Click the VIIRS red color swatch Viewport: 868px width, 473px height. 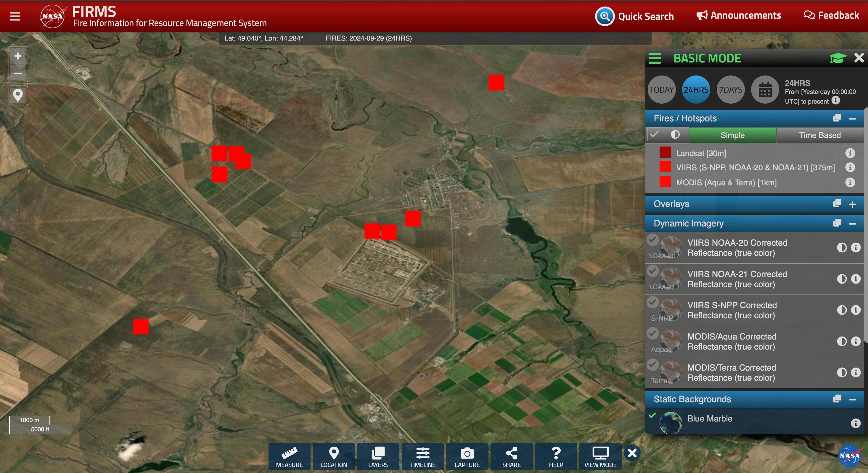[665, 167]
